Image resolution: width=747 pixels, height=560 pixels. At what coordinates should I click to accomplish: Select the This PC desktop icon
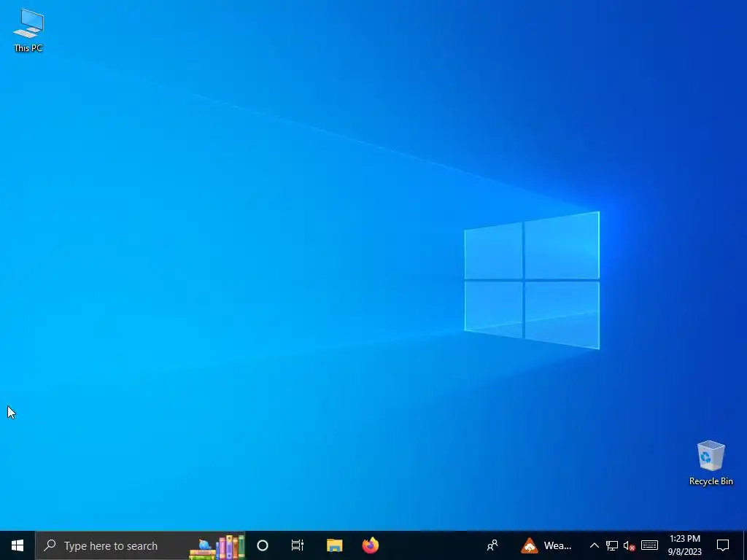pos(28,30)
